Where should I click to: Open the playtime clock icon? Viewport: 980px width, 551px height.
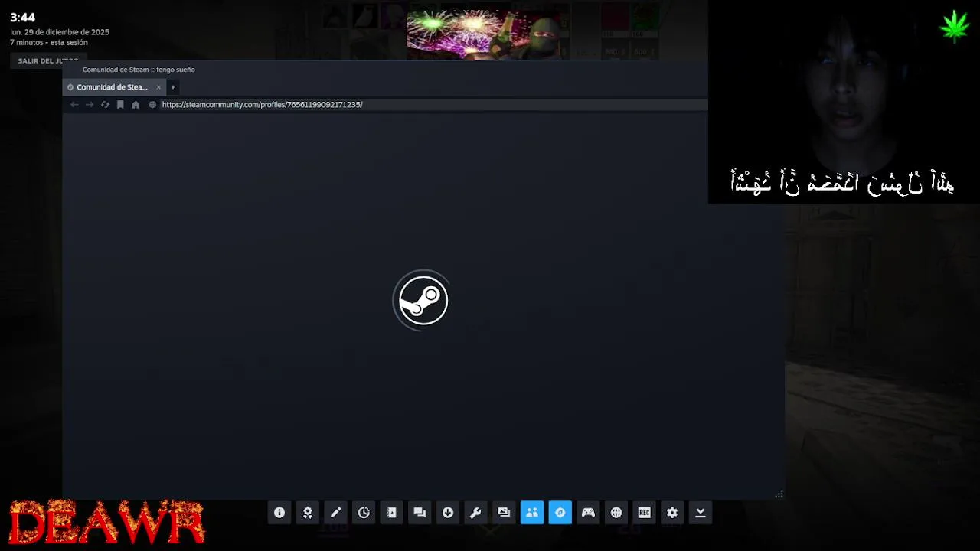364,513
